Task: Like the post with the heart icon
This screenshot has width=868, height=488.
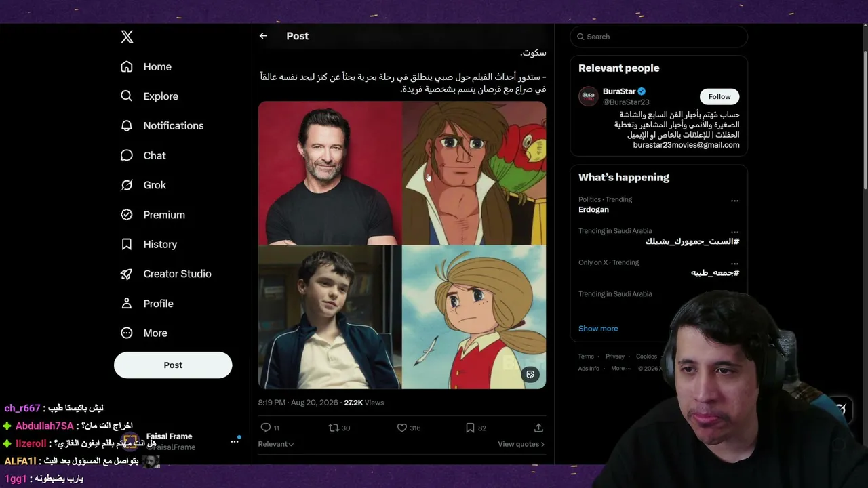Action: (402, 428)
